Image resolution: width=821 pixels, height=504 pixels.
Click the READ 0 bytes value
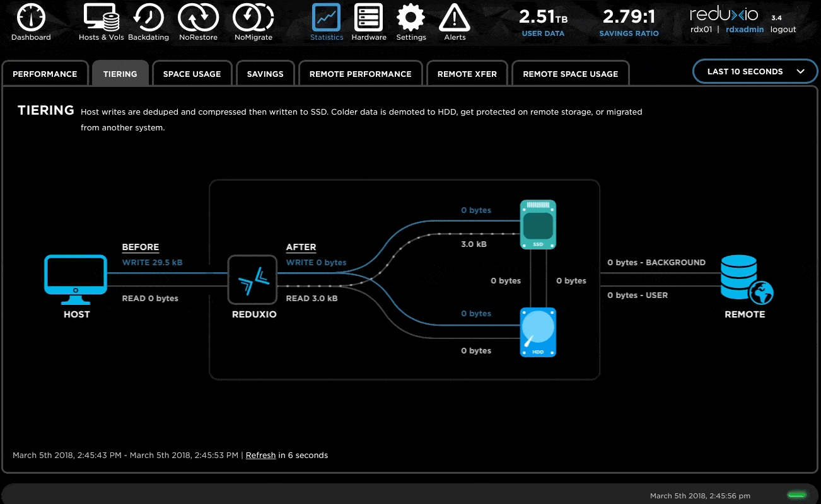pos(150,298)
